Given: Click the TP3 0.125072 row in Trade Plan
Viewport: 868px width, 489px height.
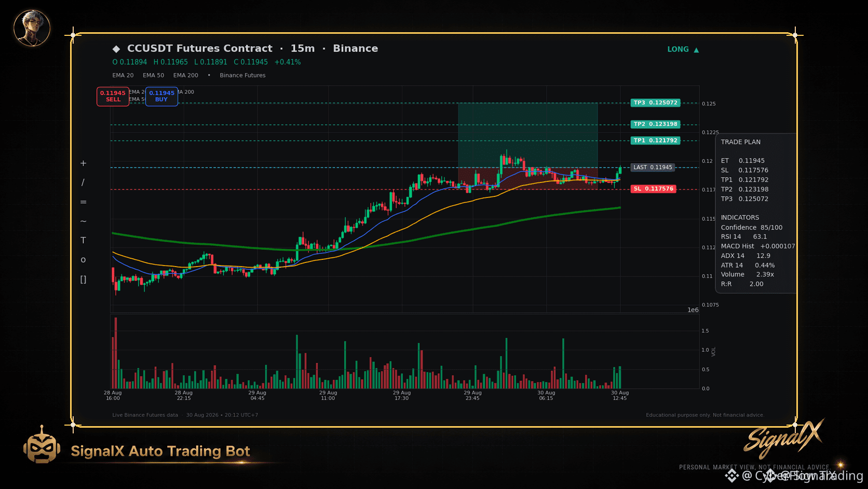Looking at the screenshot, I should point(744,199).
